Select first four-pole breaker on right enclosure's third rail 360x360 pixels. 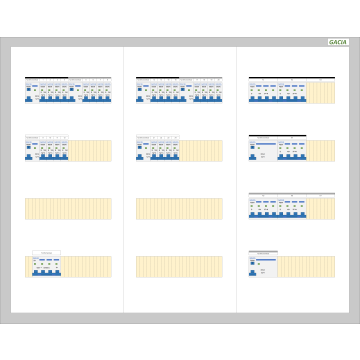[x=263, y=209]
